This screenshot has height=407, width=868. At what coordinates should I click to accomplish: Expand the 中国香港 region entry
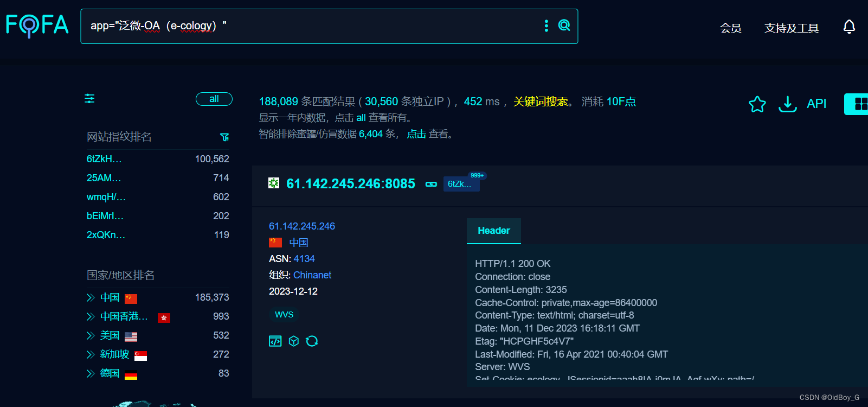(x=91, y=316)
